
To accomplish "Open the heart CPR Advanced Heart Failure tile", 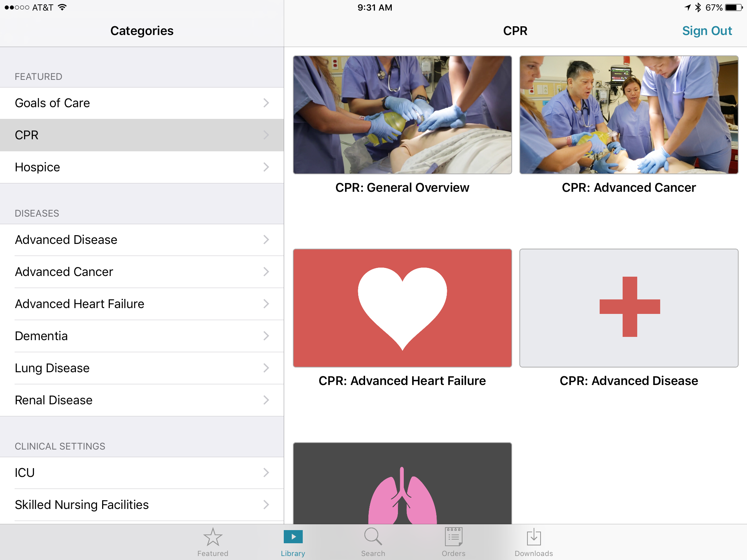I will (x=402, y=308).
